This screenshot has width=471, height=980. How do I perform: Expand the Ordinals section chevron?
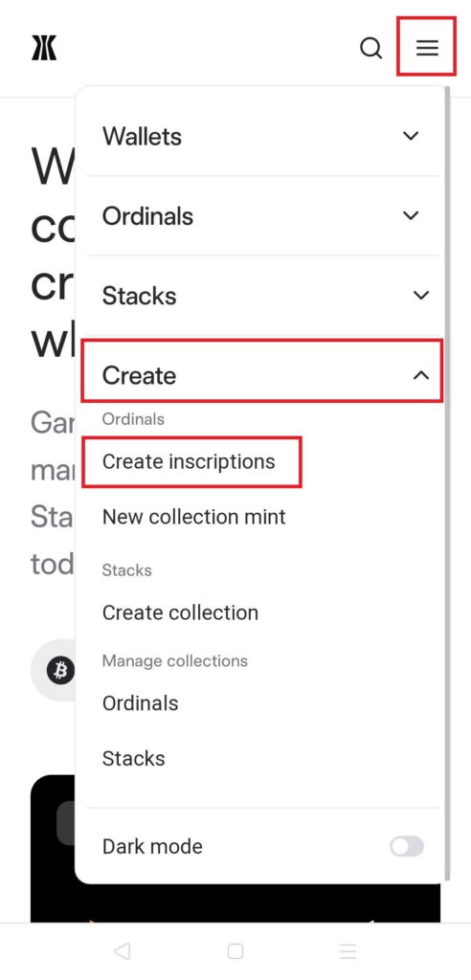coord(411,215)
